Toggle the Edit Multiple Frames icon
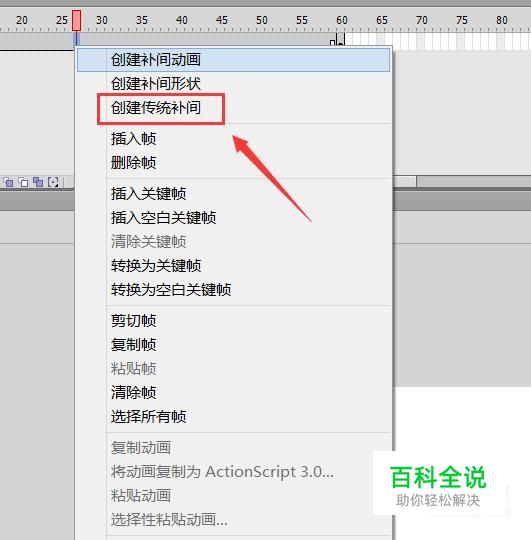This screenshot has height=540, width=531. tap(38, 182)
